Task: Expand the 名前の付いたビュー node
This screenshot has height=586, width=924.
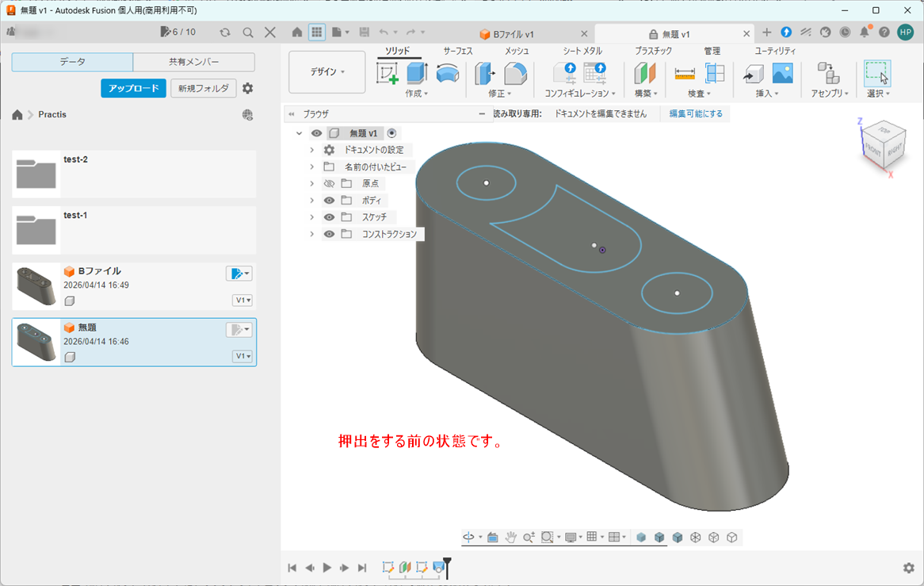Action: (x=311, y=167)
